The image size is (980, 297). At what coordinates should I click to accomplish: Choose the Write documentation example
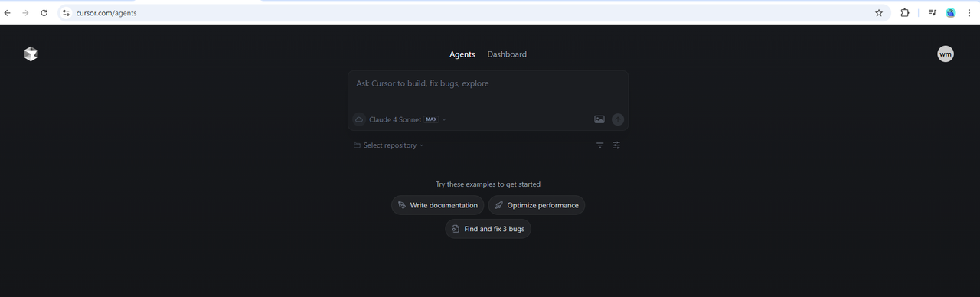[437, 205]
